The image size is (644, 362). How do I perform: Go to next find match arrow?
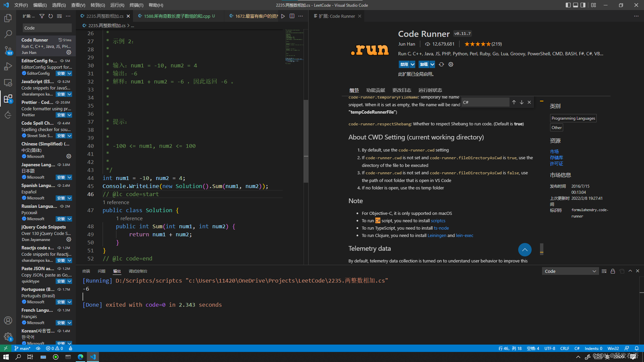[522, 102]
